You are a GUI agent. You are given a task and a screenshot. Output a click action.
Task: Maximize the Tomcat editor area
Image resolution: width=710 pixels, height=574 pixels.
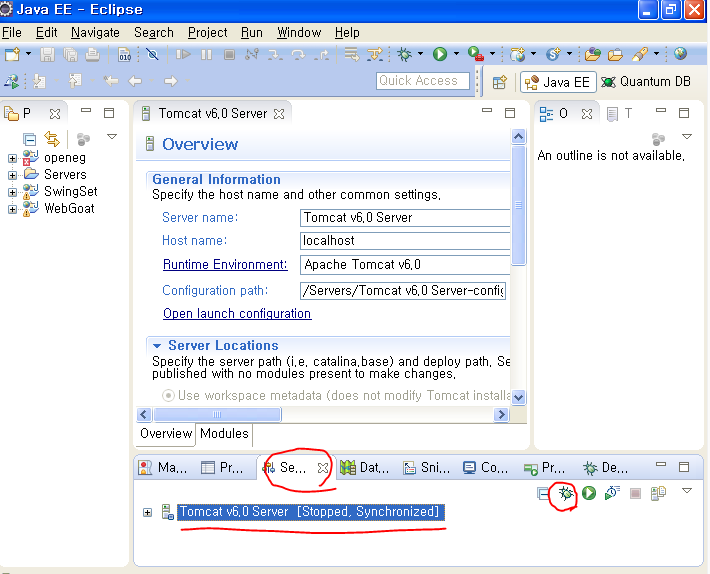(x=510, y=113)
